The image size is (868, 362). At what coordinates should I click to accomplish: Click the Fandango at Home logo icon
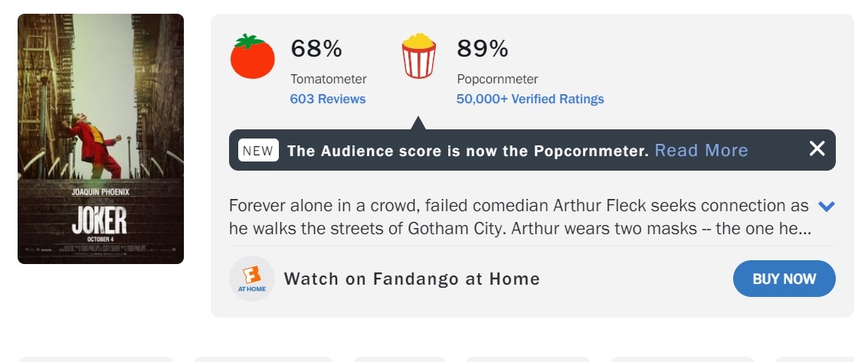pos(251,279)
